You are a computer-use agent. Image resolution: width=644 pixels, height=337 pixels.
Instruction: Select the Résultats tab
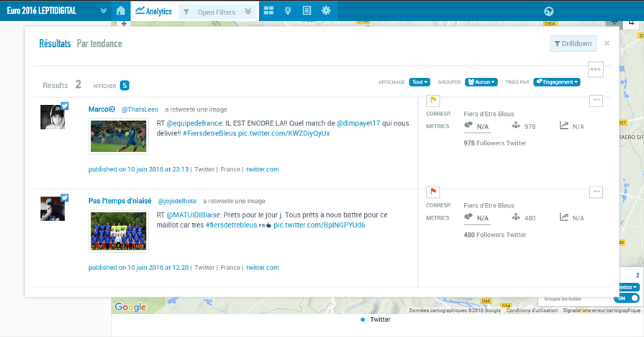pyautogui.click(x=55, y=43)
